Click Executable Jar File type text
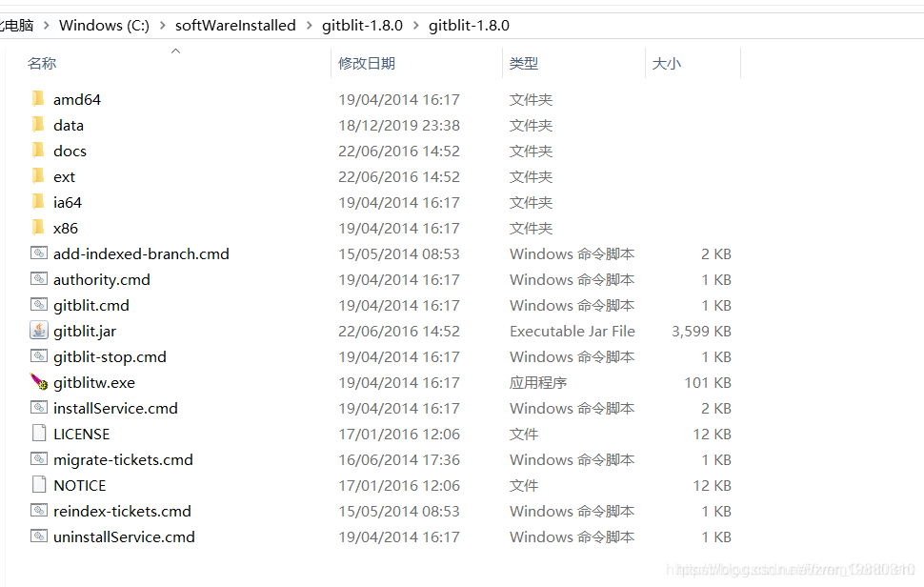This screenshot has width=924, height=587. tap(572, 332)
